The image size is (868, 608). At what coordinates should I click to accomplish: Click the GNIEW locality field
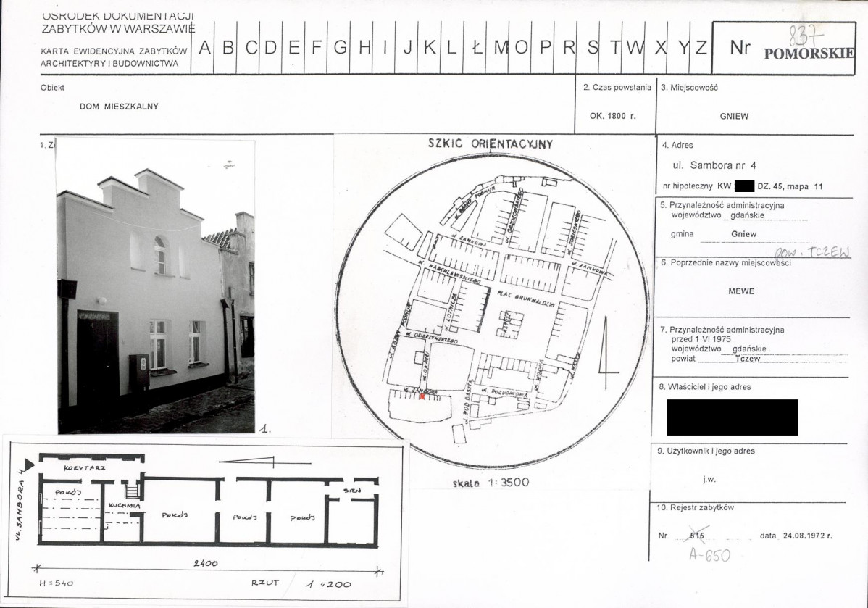click(x=734, y=116)
